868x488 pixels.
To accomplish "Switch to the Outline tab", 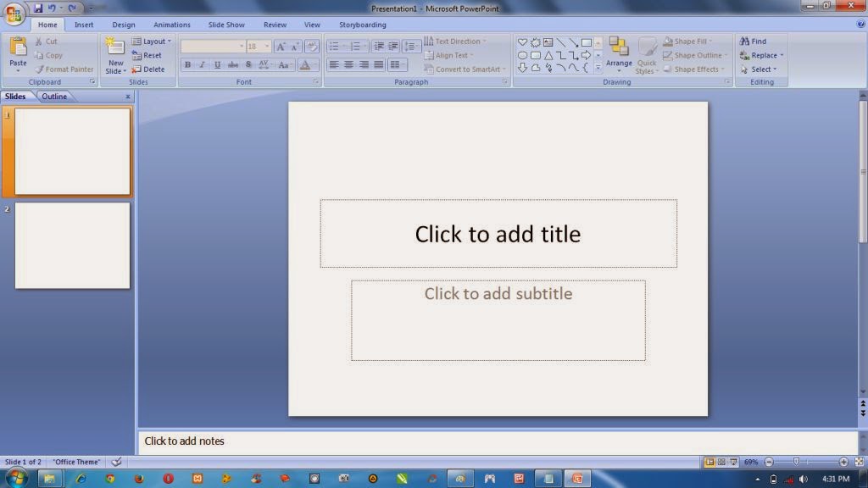I will click(x=54, y=96).
